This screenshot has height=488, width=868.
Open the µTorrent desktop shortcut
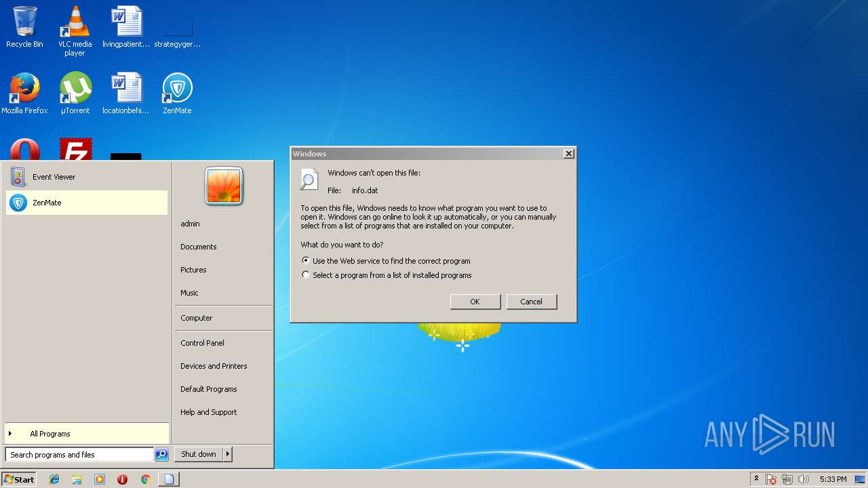(75, 94)
